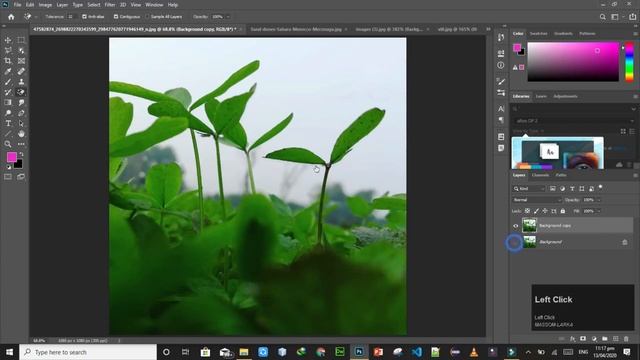The height and width of the screenshot is (360, 640).
Task: Select the Pen tool
Action: pos(21,113)
